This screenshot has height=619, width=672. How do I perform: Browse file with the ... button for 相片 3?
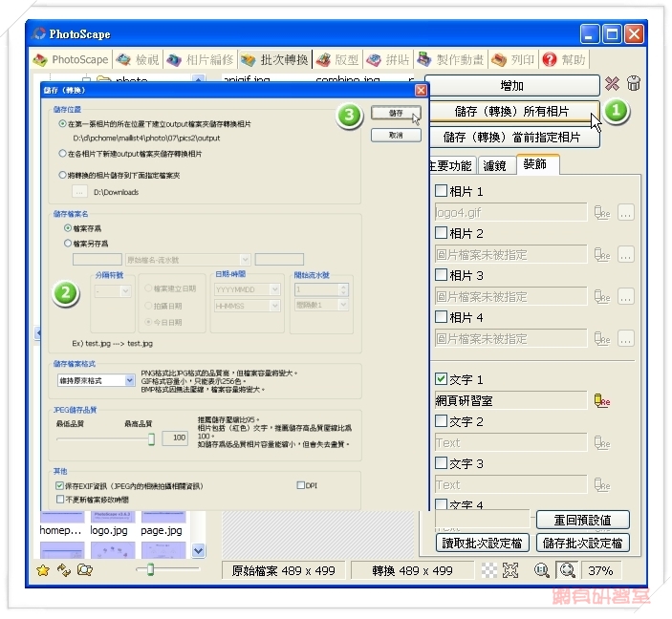tap(626, 296)
